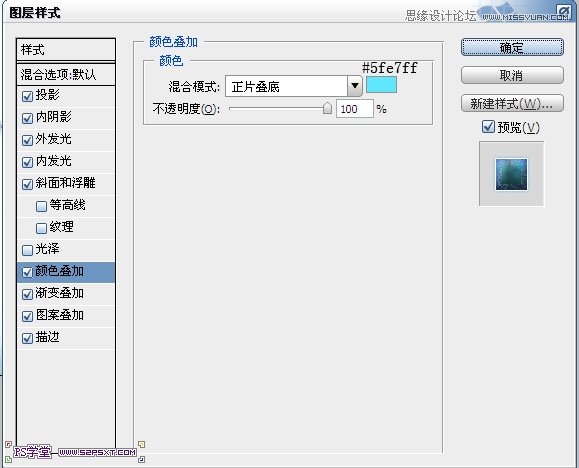The width and height of the screenshot is (579, 468).
Task: Toggle the 内发光 checkbox
Action: coord(27,162)
